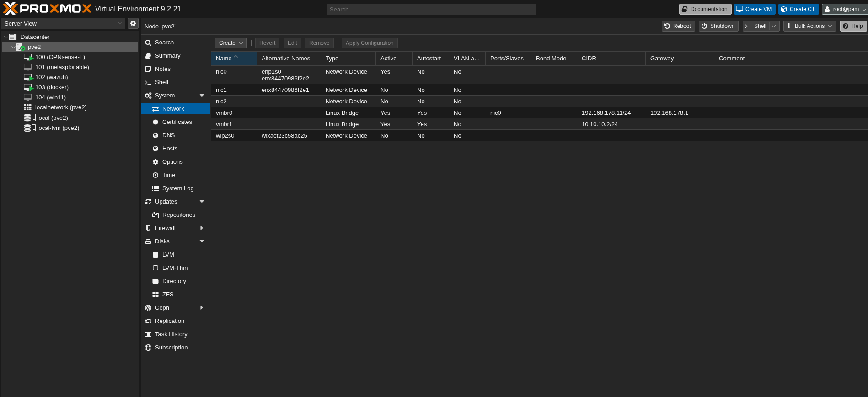
Task: Expand the Ceph menu section
Action: 202,308
